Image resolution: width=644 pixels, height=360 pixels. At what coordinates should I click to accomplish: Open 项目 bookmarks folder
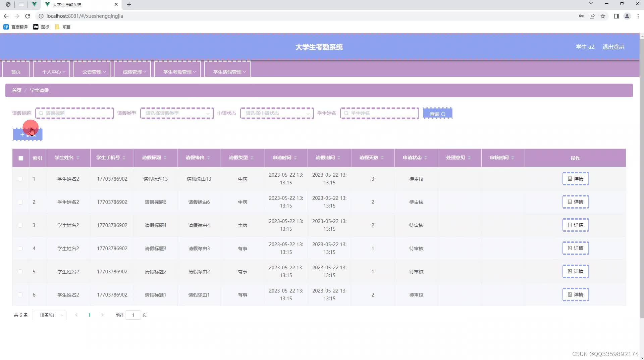click(63, 27)
